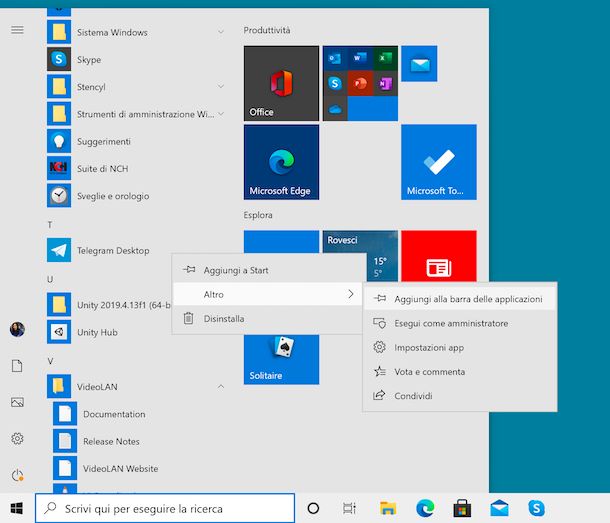Click the Cortana circle on taskbar
The height and width of the screenshot is (523, 610).
click(313, 508)
